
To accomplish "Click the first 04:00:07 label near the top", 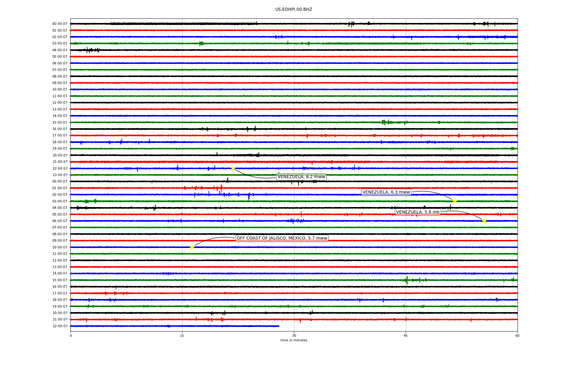I will [60, 50].
